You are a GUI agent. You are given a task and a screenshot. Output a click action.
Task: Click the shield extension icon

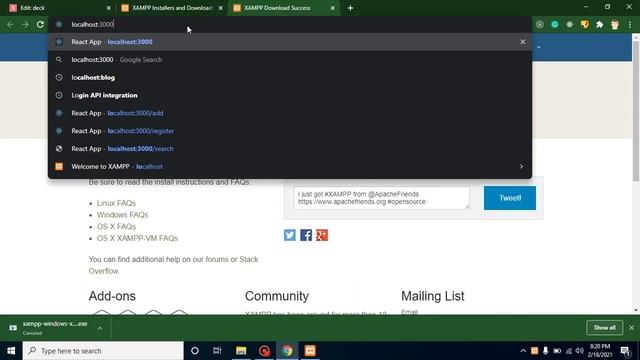point(584,24)
